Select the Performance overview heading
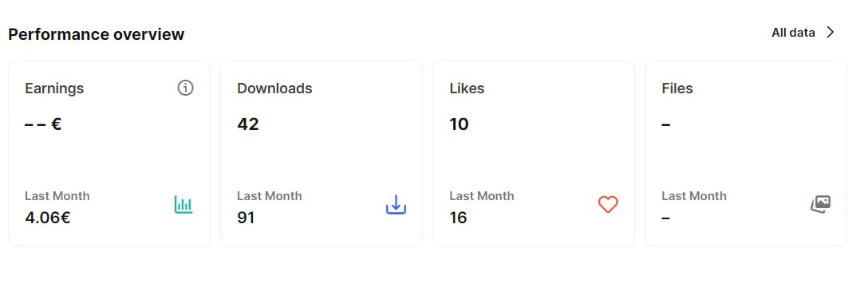Viewport: 868px width, 287px height. click(x=97, y=34)
